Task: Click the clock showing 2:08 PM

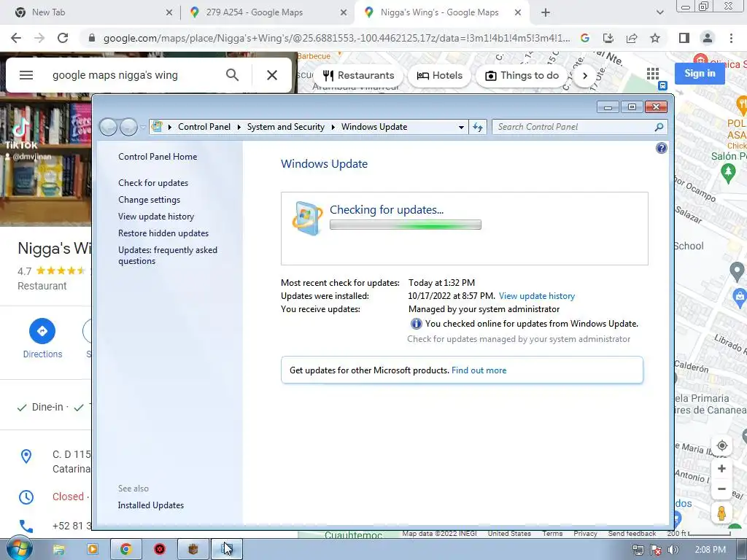Action: pyautogui.click(x=711, y=550)
